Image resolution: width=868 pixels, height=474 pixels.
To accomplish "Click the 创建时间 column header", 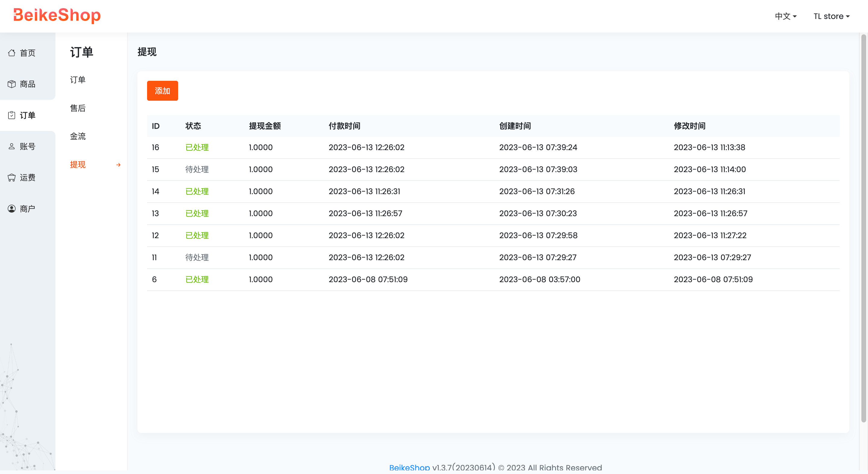I will 515,126.
